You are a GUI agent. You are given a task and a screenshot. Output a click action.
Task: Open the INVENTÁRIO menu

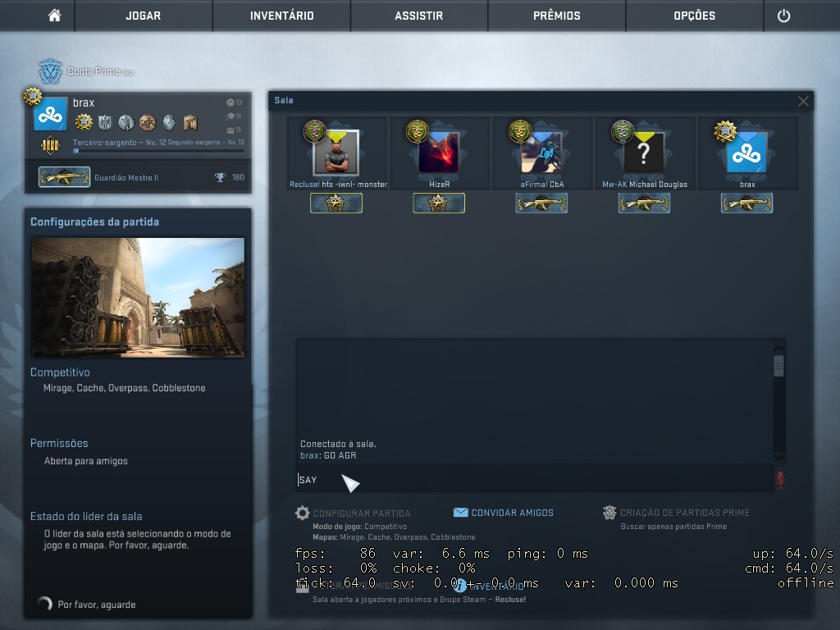[282, 16]
